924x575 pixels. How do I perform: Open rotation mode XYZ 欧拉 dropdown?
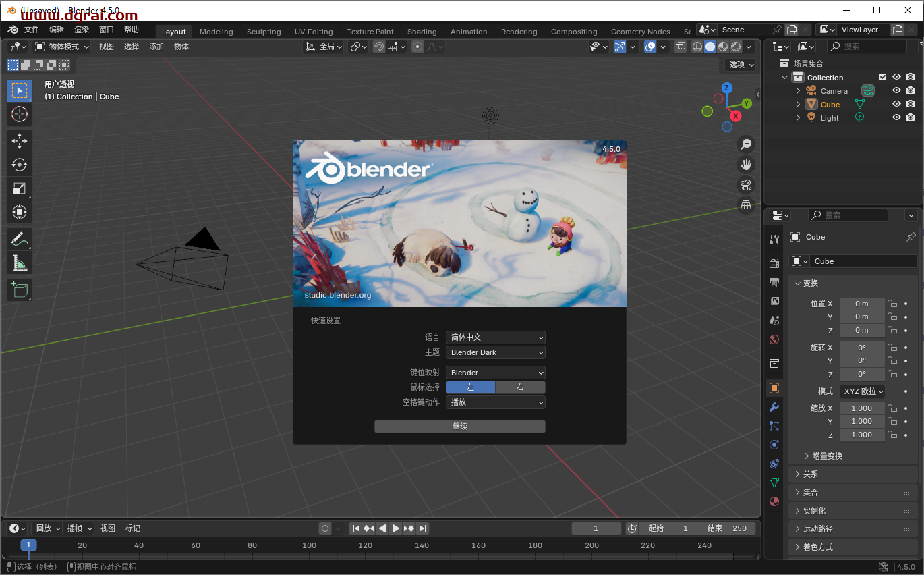(x=863, y=391)
